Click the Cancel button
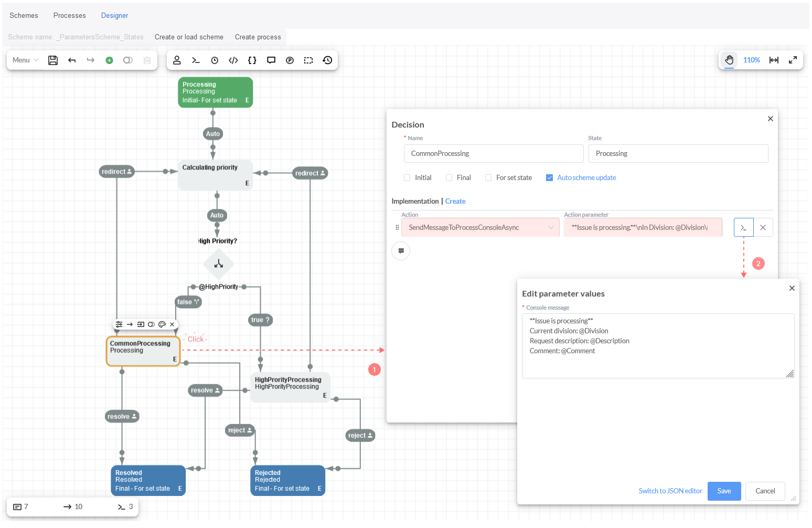This screenshot has height=528, width=812. click(765, 491)
